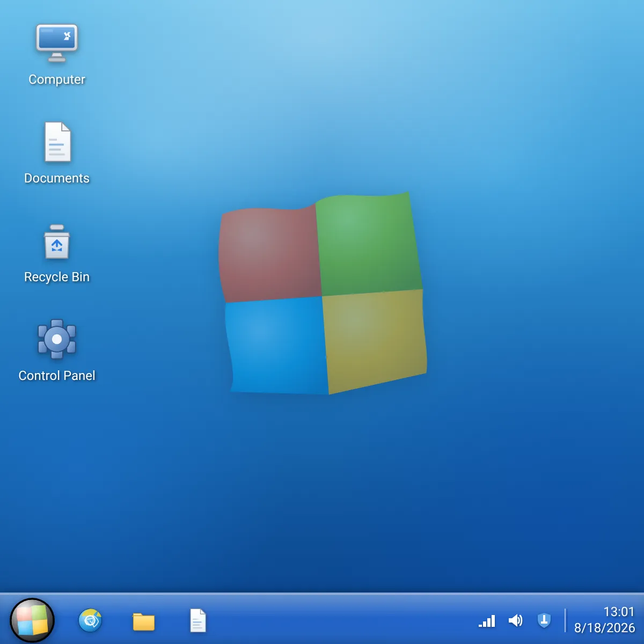Open the volume speaker tray icon
Viewport: 644px width, 644px height.
(x=515, y=621)
